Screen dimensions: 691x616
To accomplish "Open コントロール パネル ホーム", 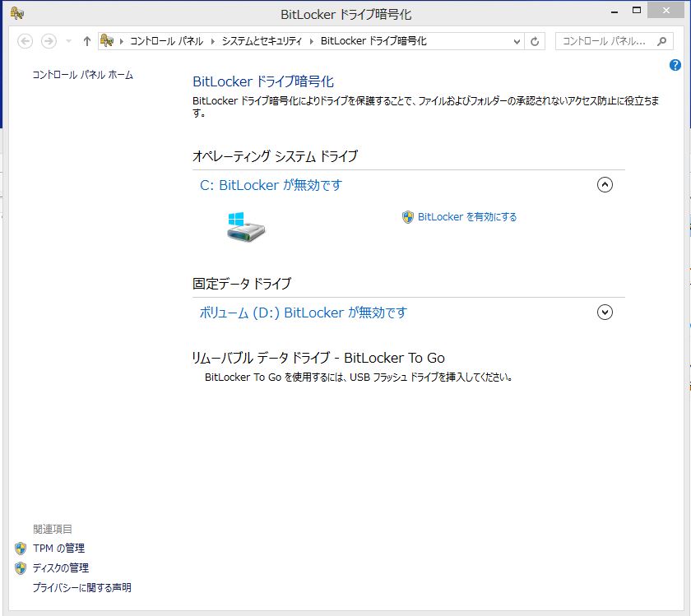I will tap(82, 75).
